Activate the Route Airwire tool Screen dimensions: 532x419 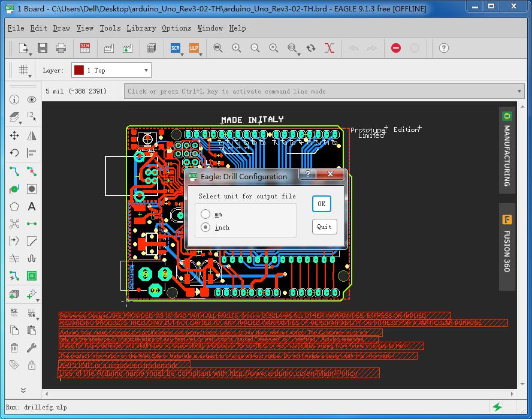tap(13, 171)
